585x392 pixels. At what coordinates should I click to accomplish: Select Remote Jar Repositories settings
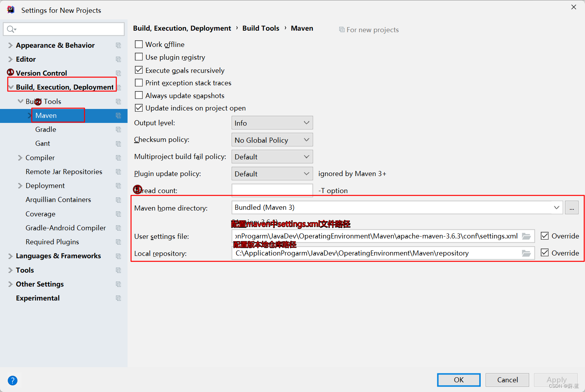[x=64, y=172]
